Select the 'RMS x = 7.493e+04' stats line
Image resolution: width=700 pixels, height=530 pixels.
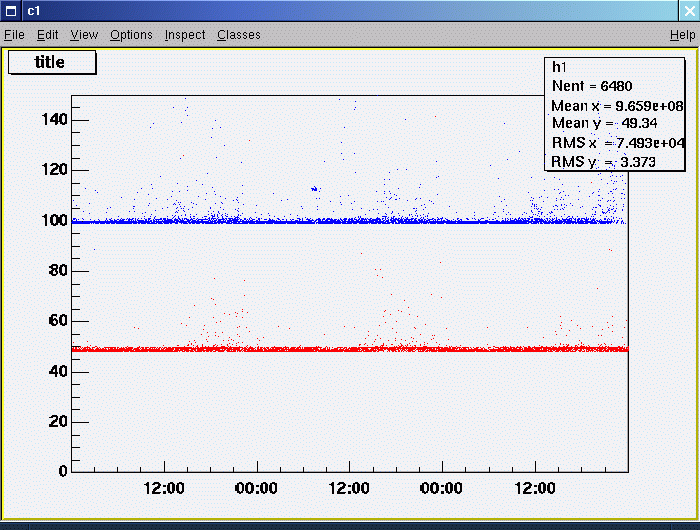(618, 143)
